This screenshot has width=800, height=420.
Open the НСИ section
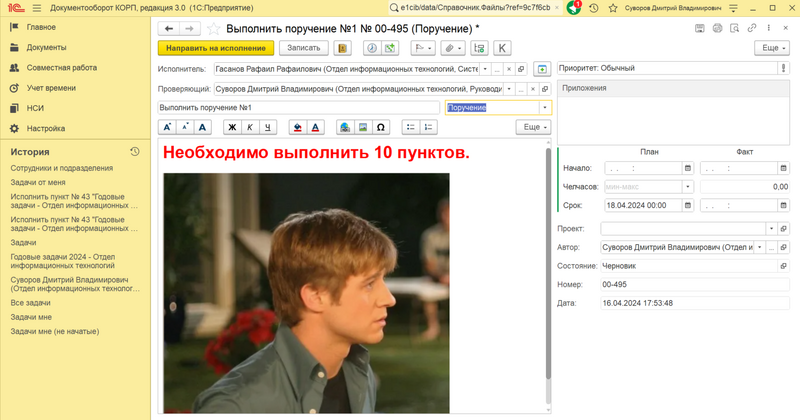(x=35, y=108)
